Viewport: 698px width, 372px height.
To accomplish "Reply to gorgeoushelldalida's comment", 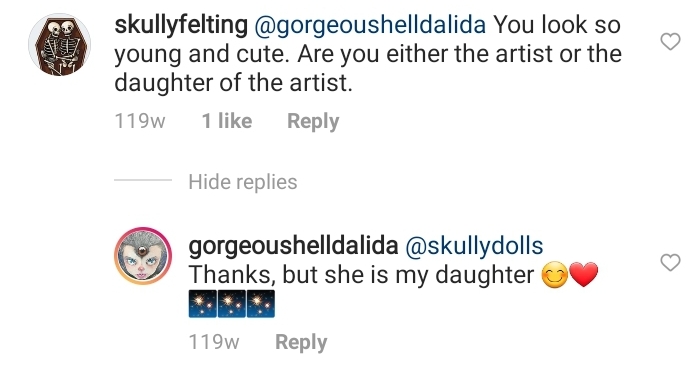I will (x=301, y=342).
